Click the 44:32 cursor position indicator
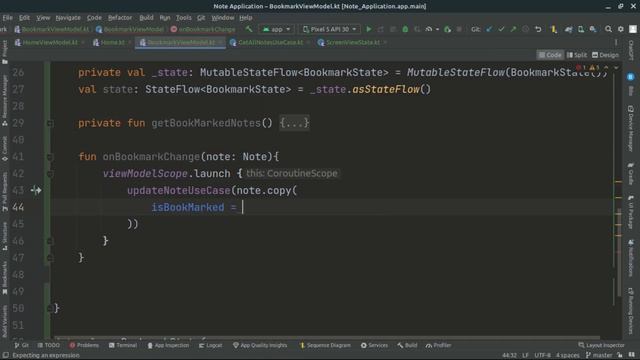640x360 pixels. (509, 356)
